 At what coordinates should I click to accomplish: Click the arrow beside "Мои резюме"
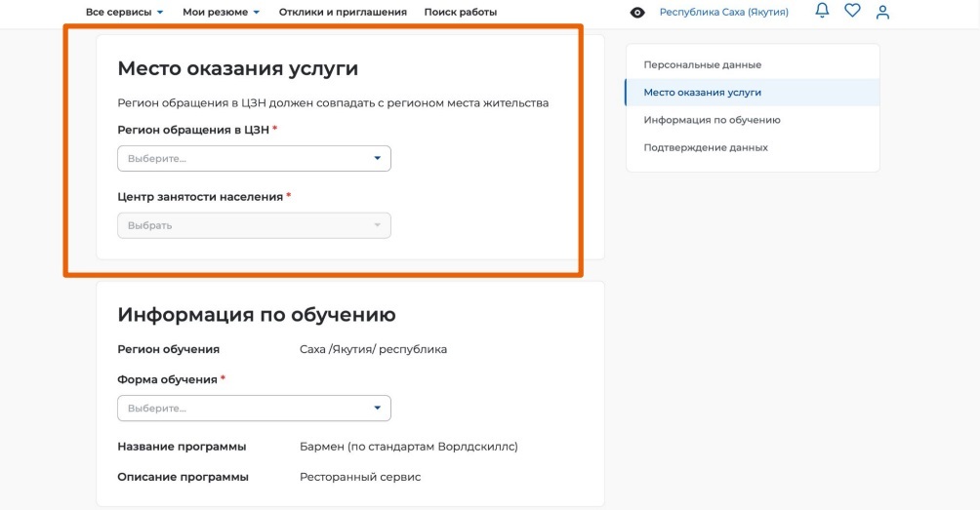coord(257,13)
